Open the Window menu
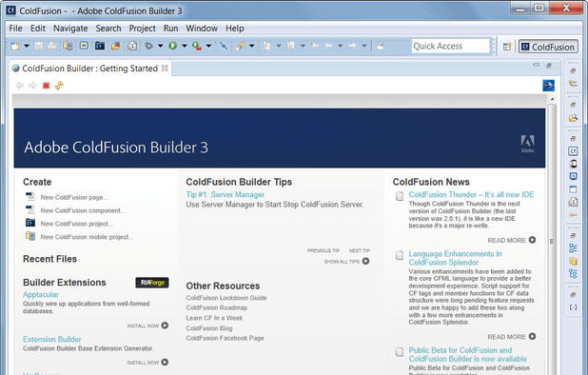 click(202, 29)
